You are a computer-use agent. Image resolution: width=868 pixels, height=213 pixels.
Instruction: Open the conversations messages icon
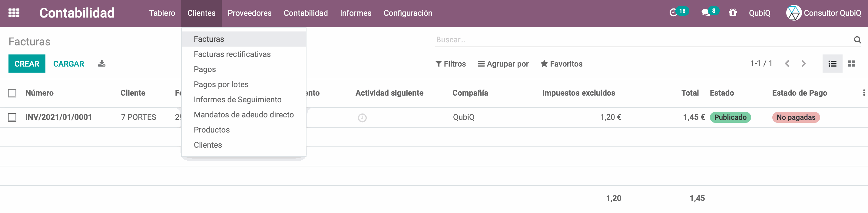[705, 13]
